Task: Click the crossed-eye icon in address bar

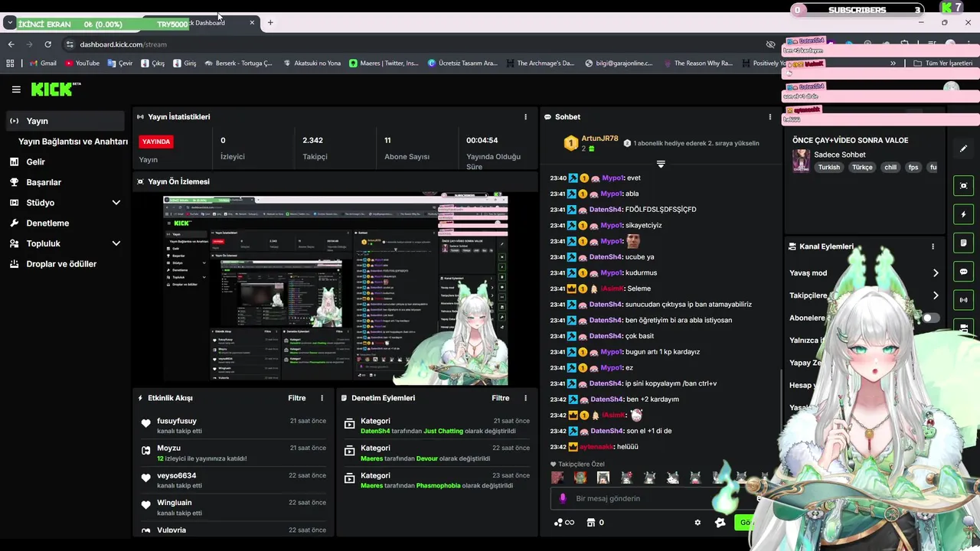Action: (x=770, y=44)
